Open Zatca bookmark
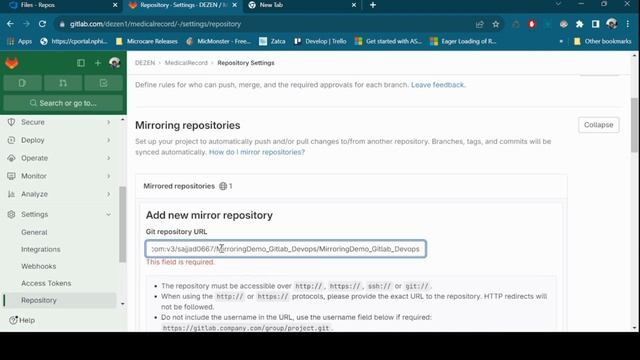Screen dimensions: 640x360 [273, 41]
